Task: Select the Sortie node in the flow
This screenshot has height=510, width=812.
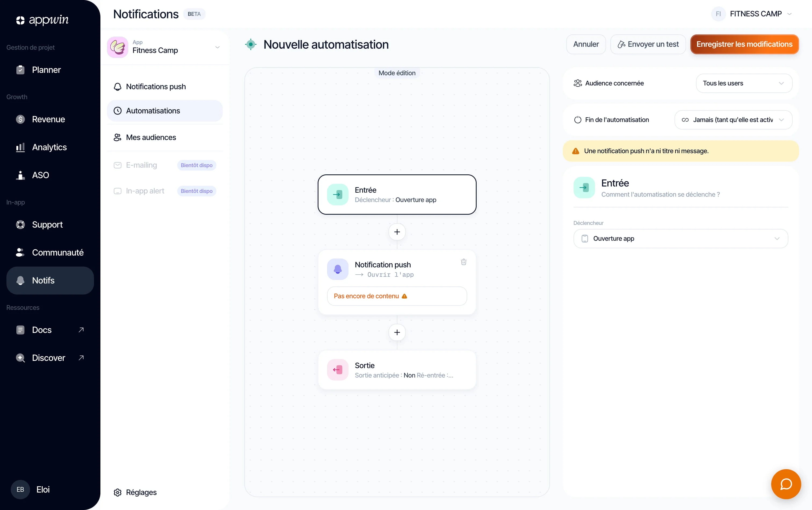Action: click(397, 370)
